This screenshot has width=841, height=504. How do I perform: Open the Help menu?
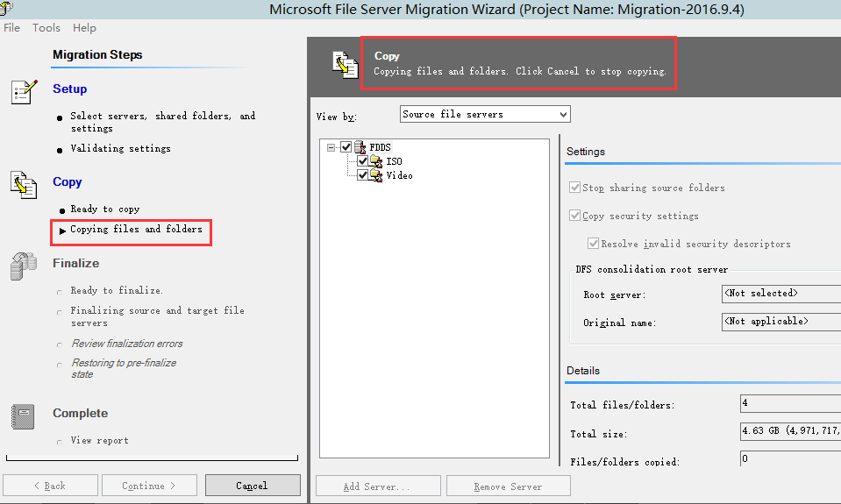click(x=84, y=28)
